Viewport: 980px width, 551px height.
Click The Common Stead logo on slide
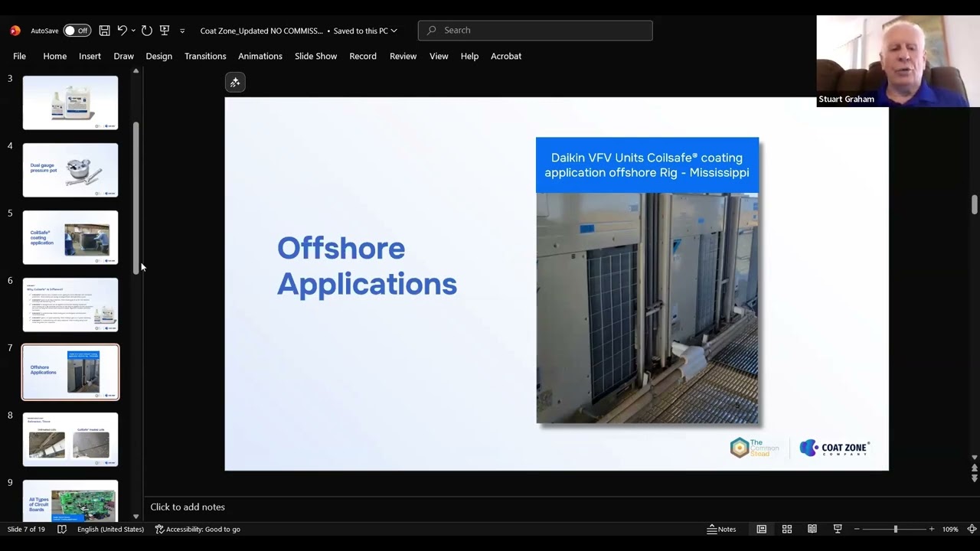point(754,448)
